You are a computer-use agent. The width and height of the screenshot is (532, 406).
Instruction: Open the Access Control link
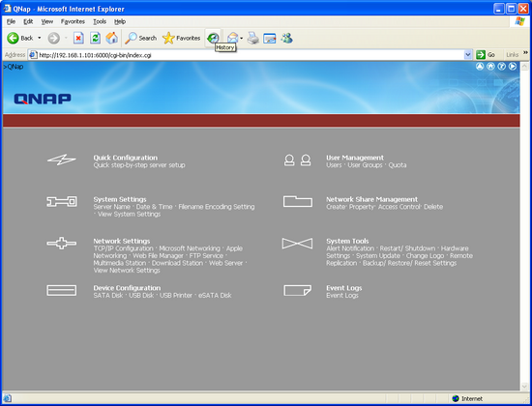point(399,207)
